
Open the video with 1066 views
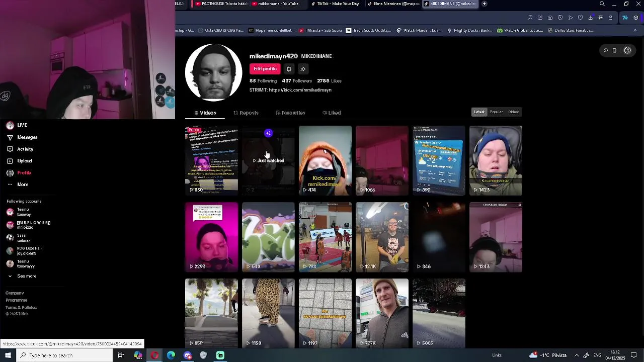click(x=382, y=160)
